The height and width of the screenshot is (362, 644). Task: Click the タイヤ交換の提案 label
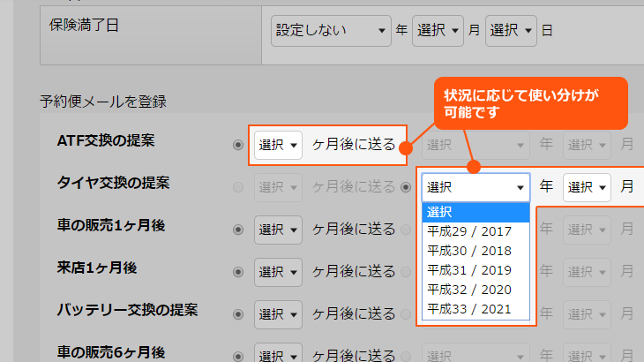(113, 184)
